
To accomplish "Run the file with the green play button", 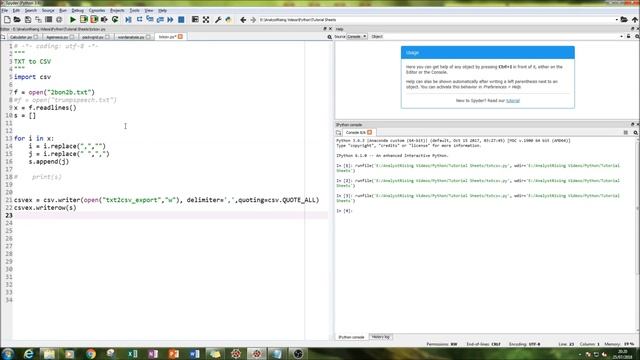I will (x=73, y=20).
